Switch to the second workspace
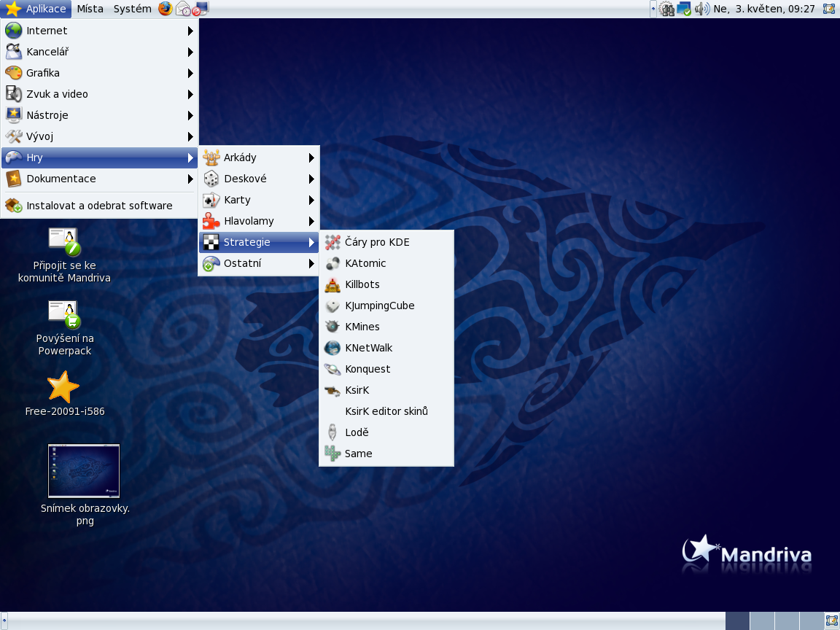Screen dimensions: 840x630 coord(762,621)
